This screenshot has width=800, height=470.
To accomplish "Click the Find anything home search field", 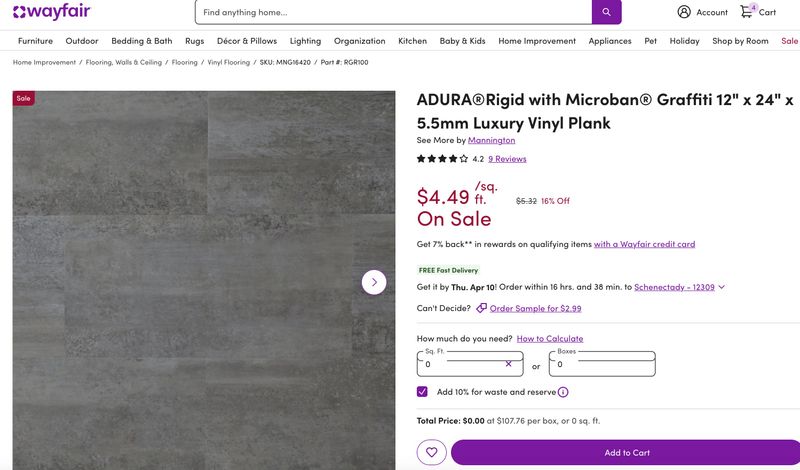I will [393, 12].
